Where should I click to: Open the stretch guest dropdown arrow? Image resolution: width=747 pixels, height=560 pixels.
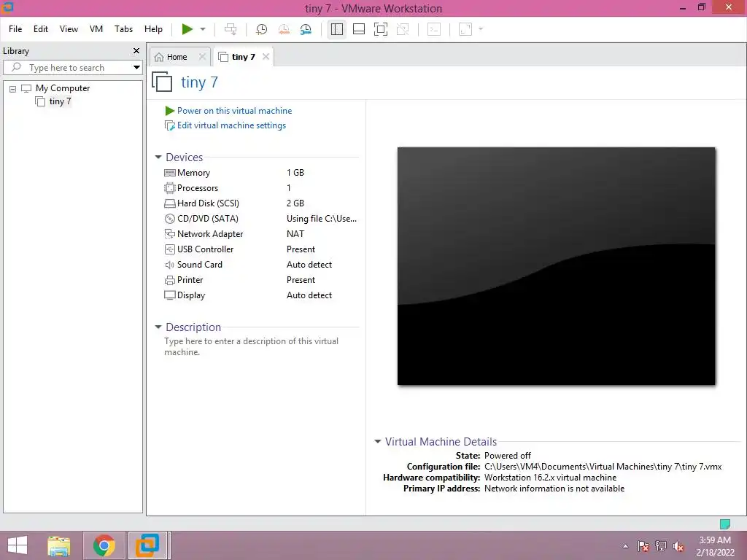click(x=481, y=29)
